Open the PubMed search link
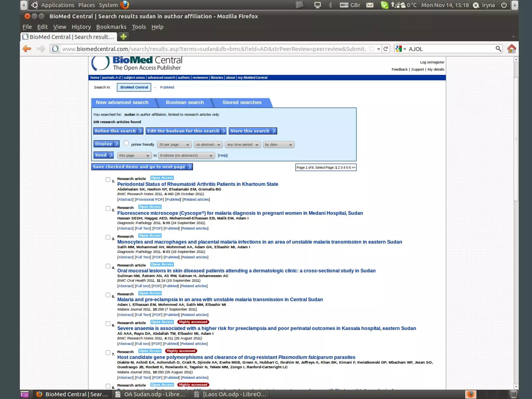The height and width of the screenshot is (399, 532). pyautogui.click(x=167, y=87)
